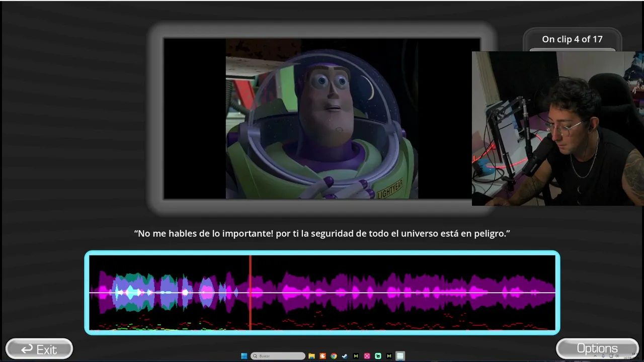
Task: Open the Windows Start menu
Action: (x=244, y=356)
